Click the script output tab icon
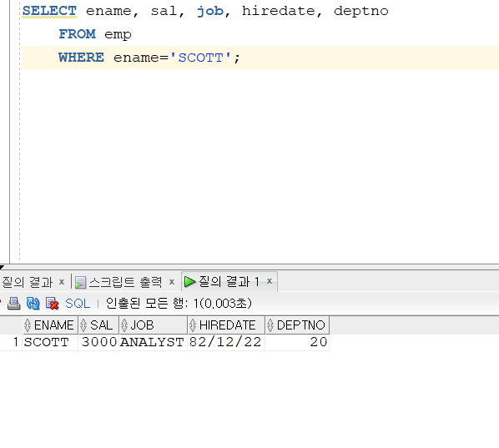This screenshot has width=499, height=448. click(80, 282)
